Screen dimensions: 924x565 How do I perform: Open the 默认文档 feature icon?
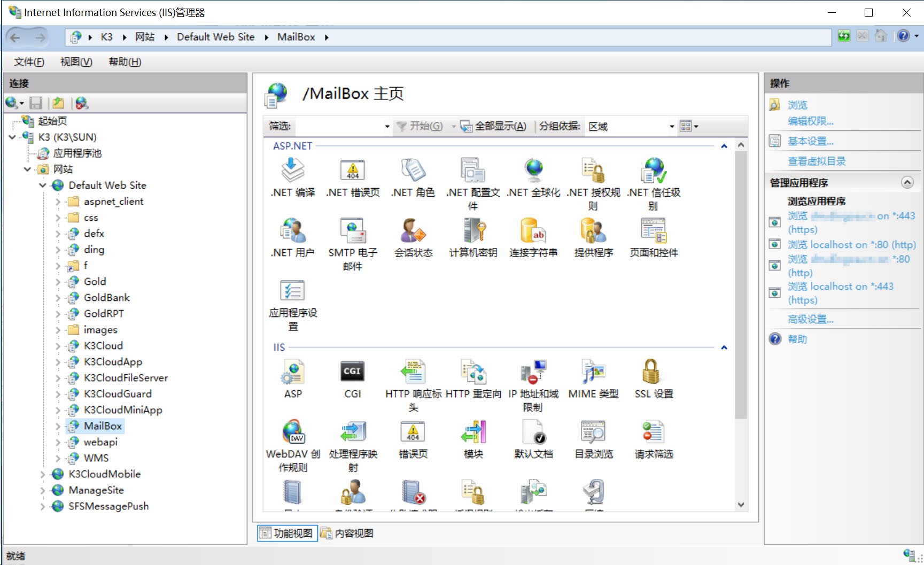click(533, 433)
